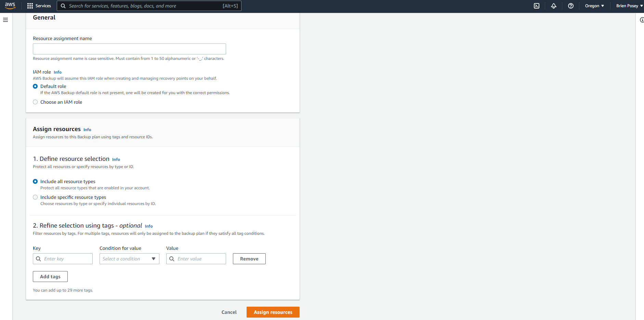Click the Assign resources orange button
This screenshot has width=644, height=320.
point(273,312)
